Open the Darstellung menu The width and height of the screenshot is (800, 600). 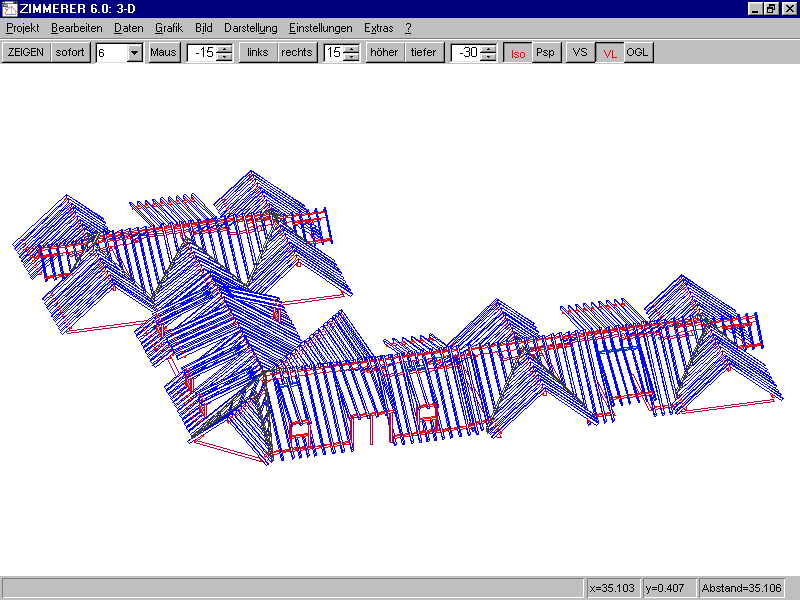coord(250,28)
